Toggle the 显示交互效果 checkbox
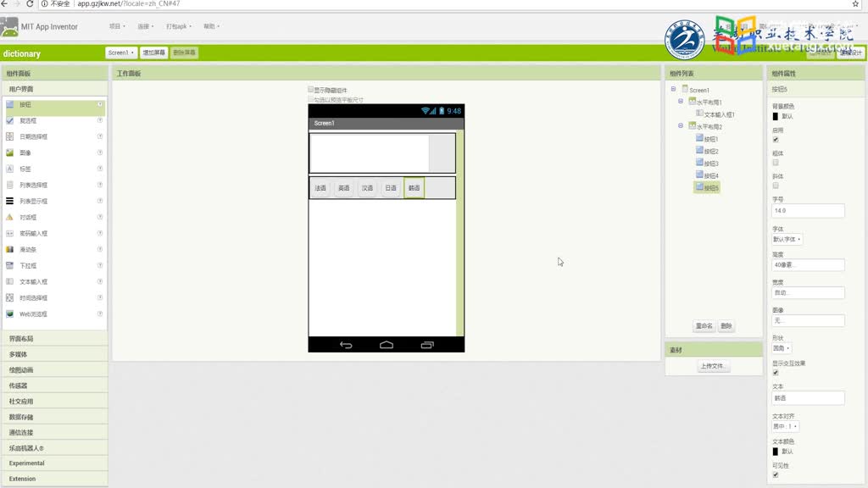The height and width of the screenshot is (488, 868). click(x=776, y=373)
